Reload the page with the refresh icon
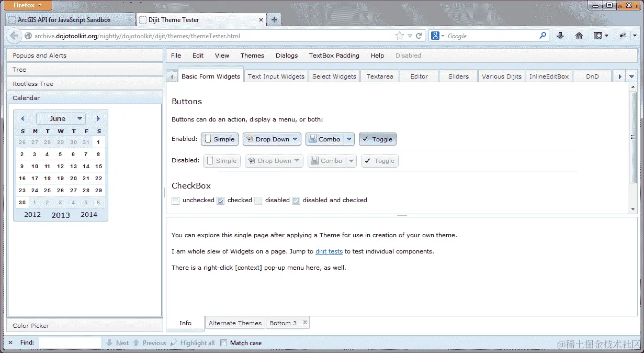Image resolution: width=644 pixels, height=353 pixels. [419, 36]
